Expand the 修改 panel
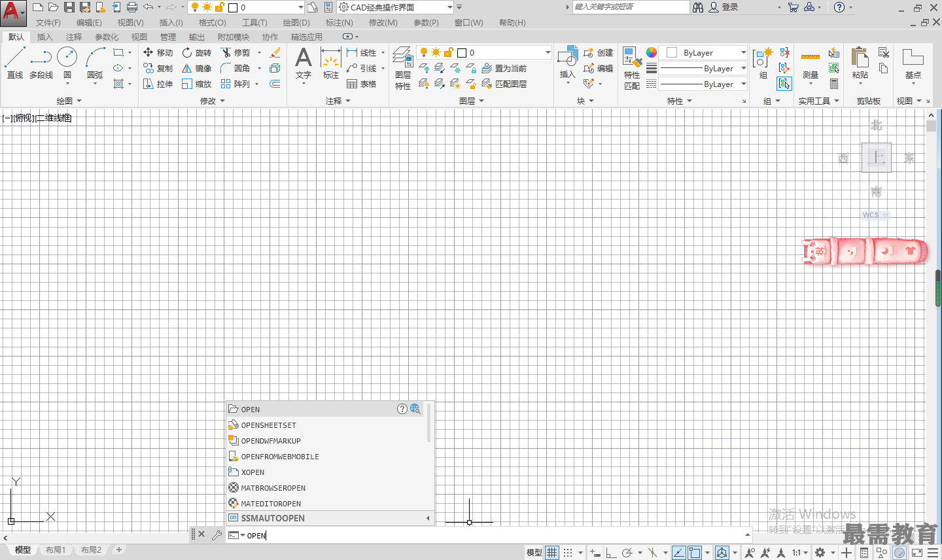Image resolution: width=942 pixels, height=560 pixels. pos(213,101)
